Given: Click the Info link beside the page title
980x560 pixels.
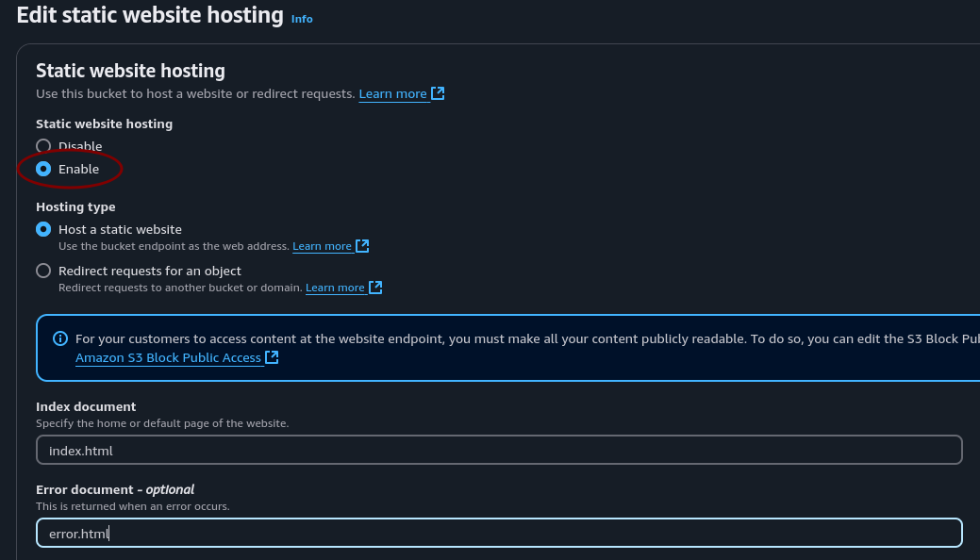Looking at the screenshot, I should point(302,19).
